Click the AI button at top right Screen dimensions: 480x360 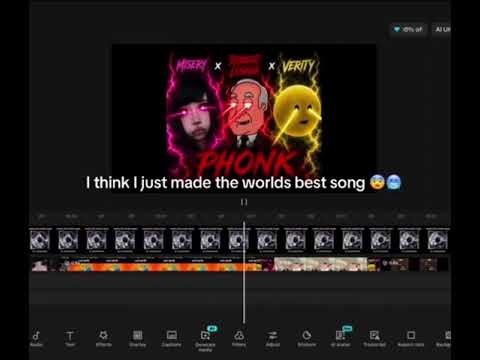pos(442,30)
